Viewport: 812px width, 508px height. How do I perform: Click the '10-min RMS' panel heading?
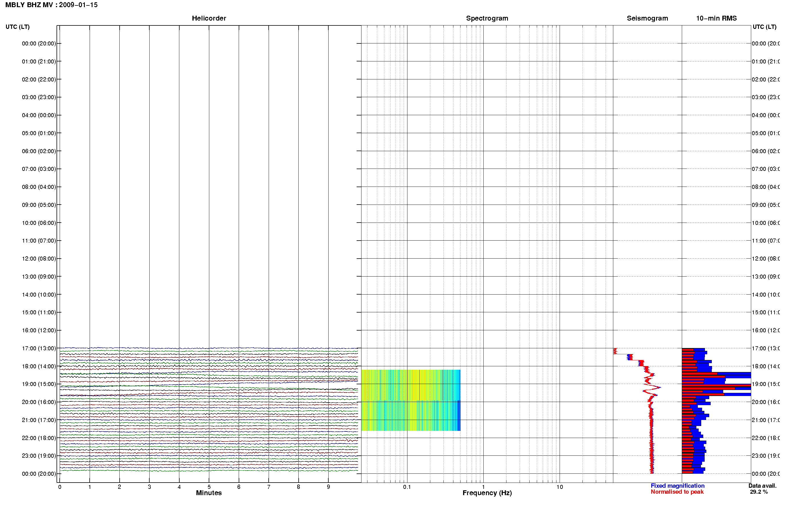click(x=716, y=19)
